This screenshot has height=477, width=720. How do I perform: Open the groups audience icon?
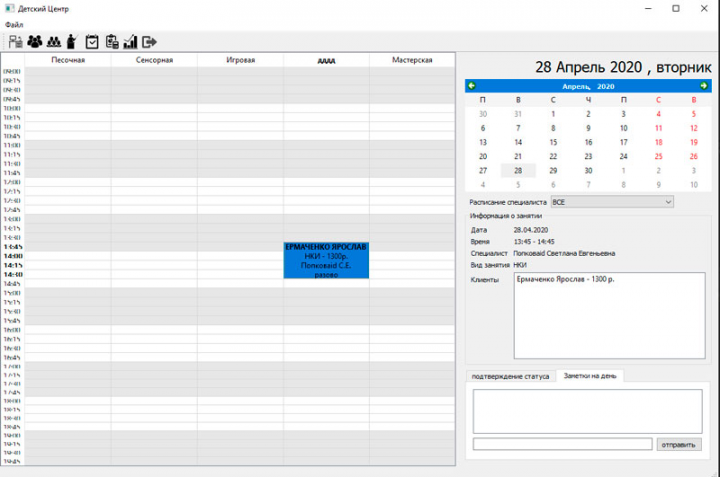click(x=54, y=42)
